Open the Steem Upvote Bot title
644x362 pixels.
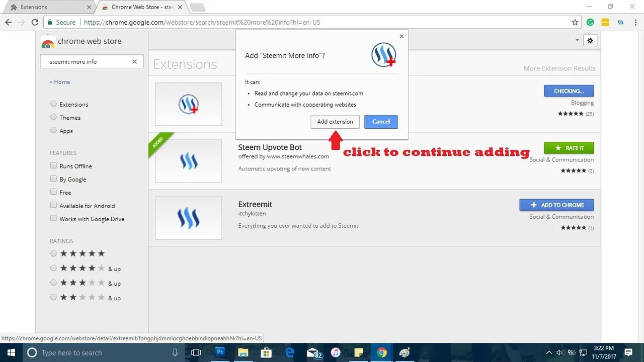click(270, 147)
